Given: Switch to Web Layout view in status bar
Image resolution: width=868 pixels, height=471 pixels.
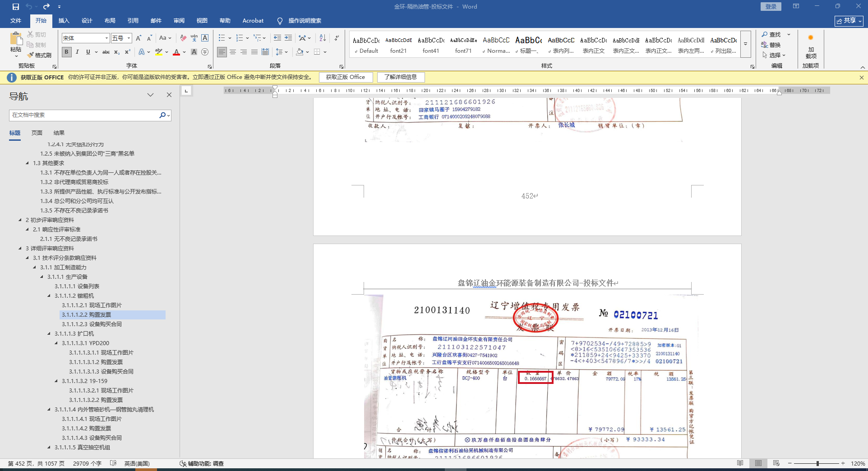Looking at the screenshot, I should (776, 463).
